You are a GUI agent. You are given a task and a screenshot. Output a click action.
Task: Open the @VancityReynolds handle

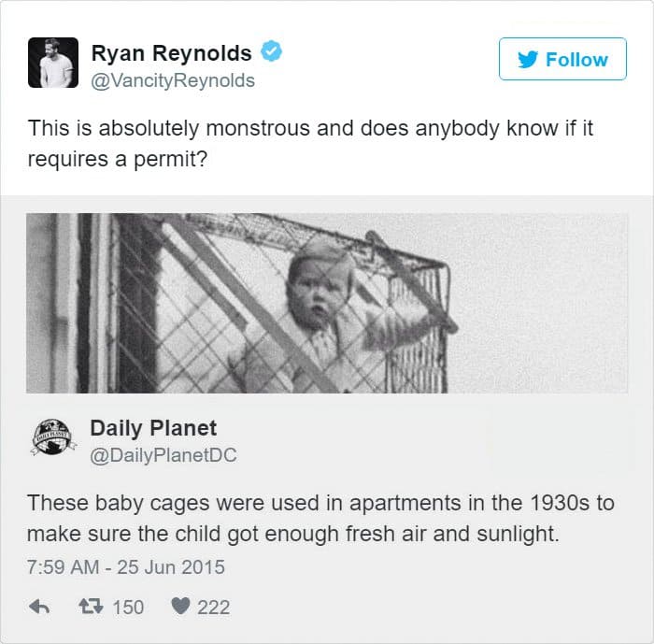(x=173, y=80)
